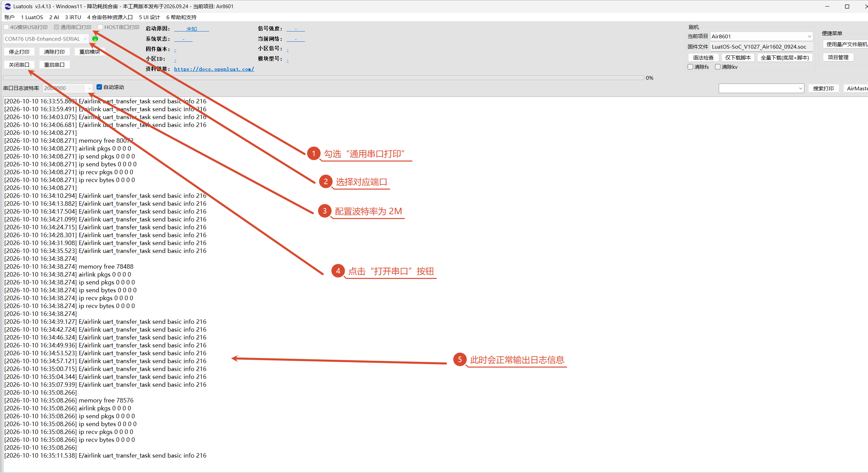Open the 1 LuatOS menu
Viewport: 868px width, 473px height.
(x=32, y=17)
